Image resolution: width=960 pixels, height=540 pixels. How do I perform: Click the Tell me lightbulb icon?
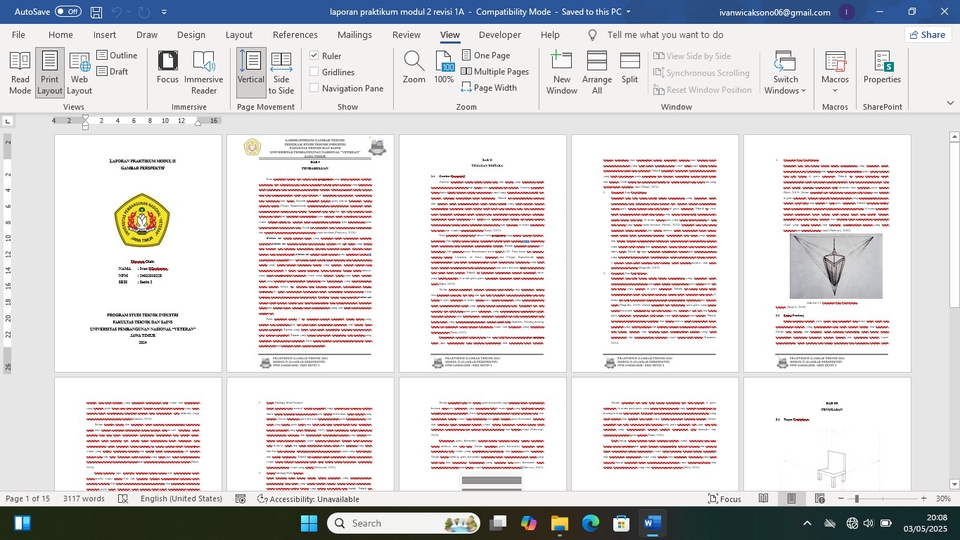coord(592,35)
